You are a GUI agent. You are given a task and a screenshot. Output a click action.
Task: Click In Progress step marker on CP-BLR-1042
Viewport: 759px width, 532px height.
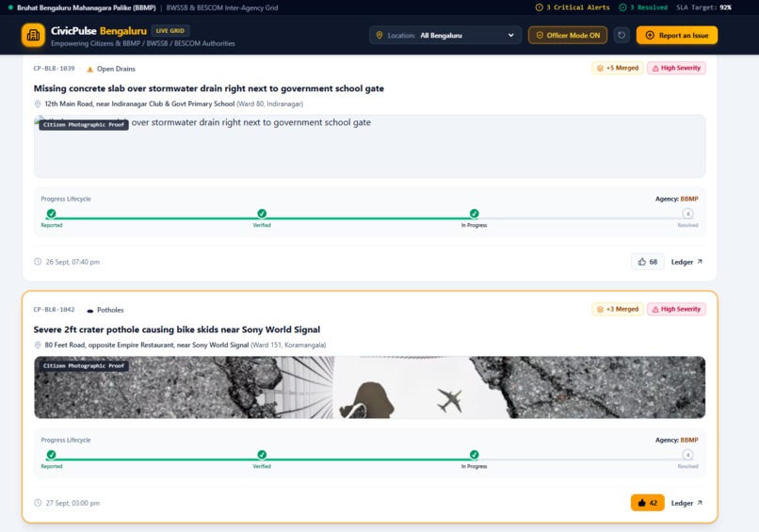pyautogui.click(x=475, y=455)
